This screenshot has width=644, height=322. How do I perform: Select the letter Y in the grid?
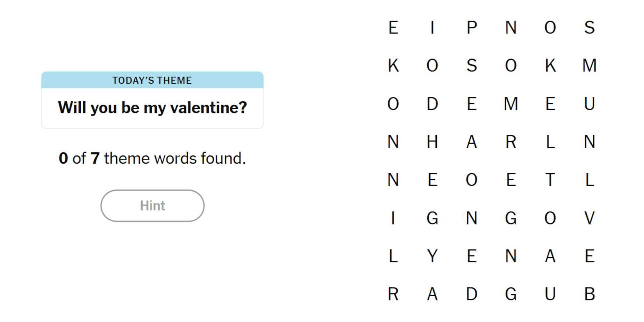432,256
